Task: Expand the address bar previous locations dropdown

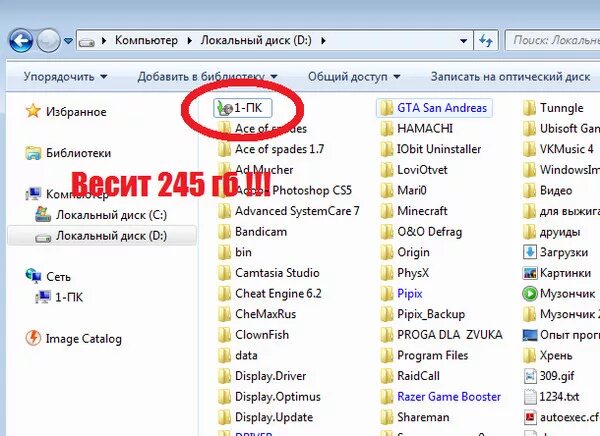Action: tap(463, 41)
